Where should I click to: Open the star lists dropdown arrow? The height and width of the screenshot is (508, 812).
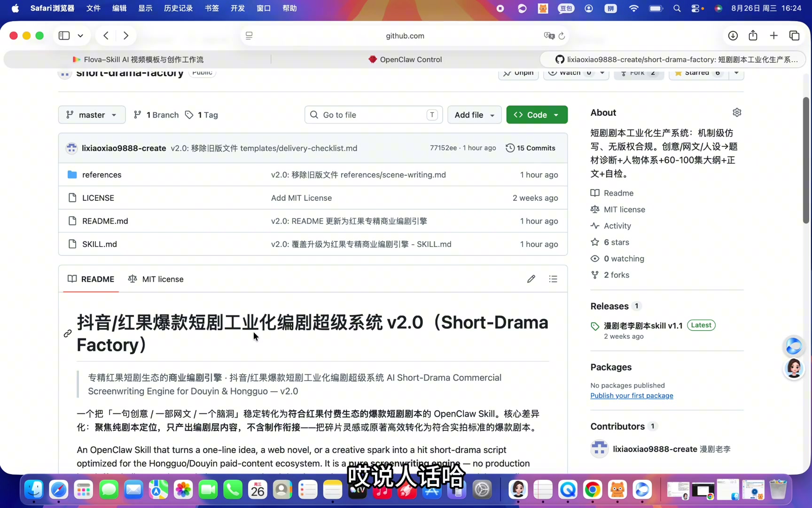point(736,73)
